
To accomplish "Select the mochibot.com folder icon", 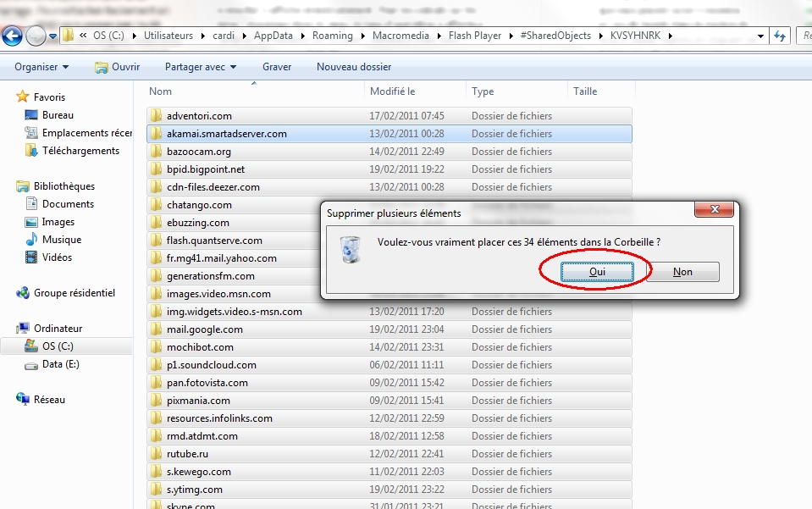I will click(157, 347).
